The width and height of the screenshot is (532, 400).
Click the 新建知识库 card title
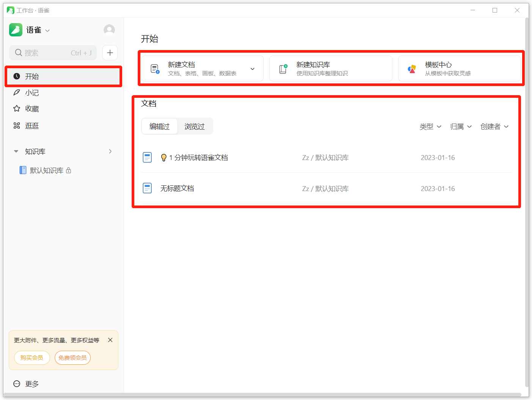tap(313, 65)
